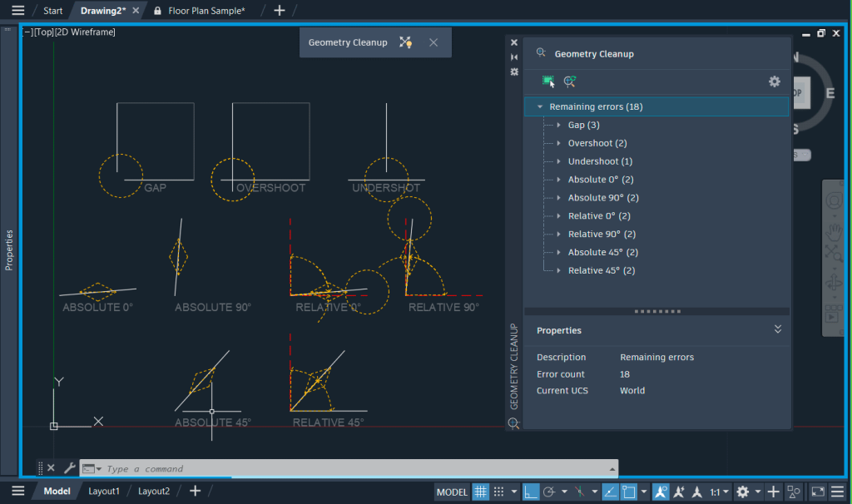The image size is (852, 504).
Task: Toggle grid display in the status bar
Action: click(481, 492)
